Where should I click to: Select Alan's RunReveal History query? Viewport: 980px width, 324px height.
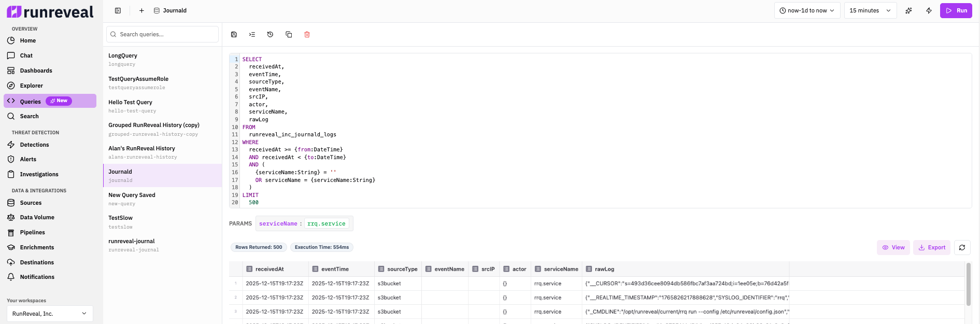[x=163, y=152]
